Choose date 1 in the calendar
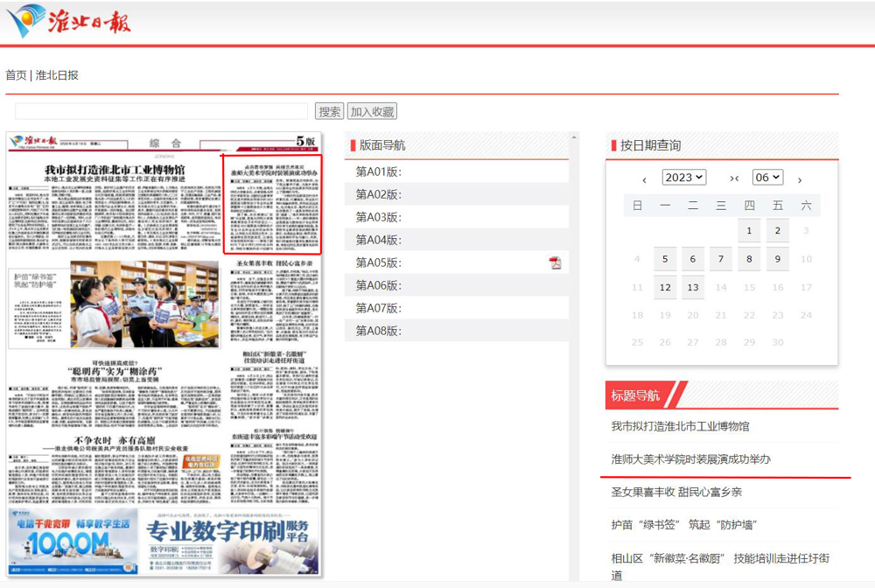Screen dimensions: 875x588 (x=749, y=231)
